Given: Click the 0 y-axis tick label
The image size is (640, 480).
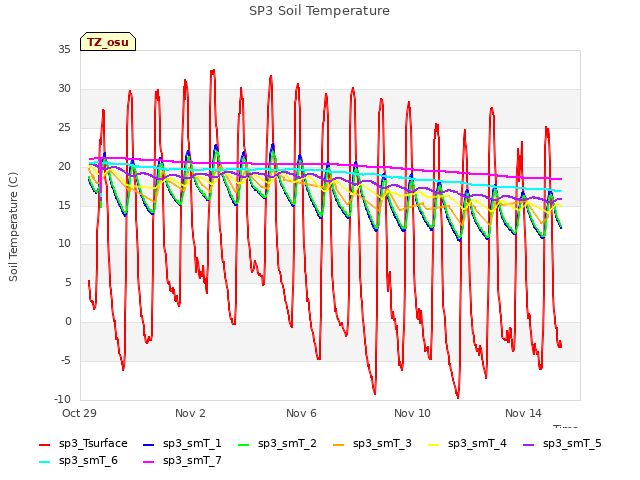Looking at the screenshot, I should coord(68,322).
